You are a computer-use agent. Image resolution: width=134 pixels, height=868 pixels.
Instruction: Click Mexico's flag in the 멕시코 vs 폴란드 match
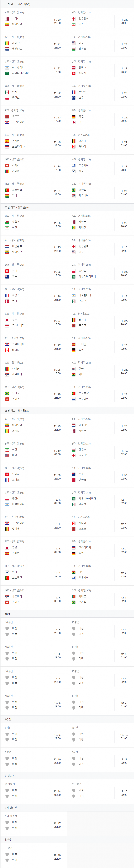tap(7, 92)
